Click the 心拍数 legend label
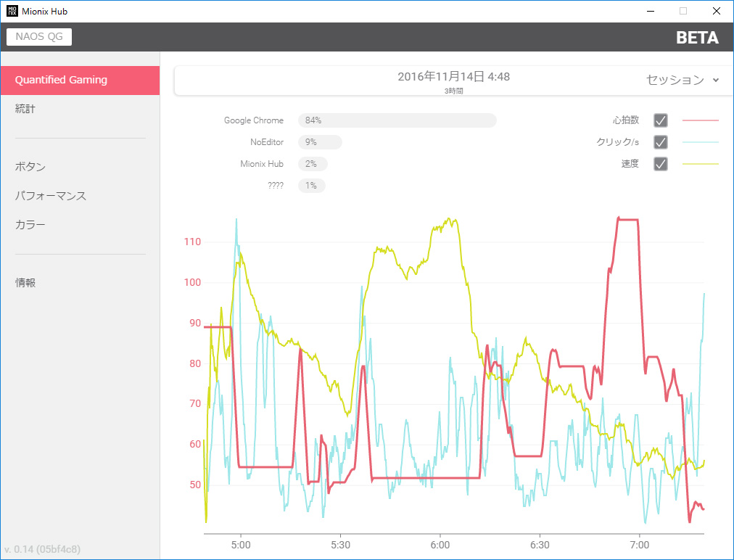The image size is (734, 560). click(x=626, y=120)
